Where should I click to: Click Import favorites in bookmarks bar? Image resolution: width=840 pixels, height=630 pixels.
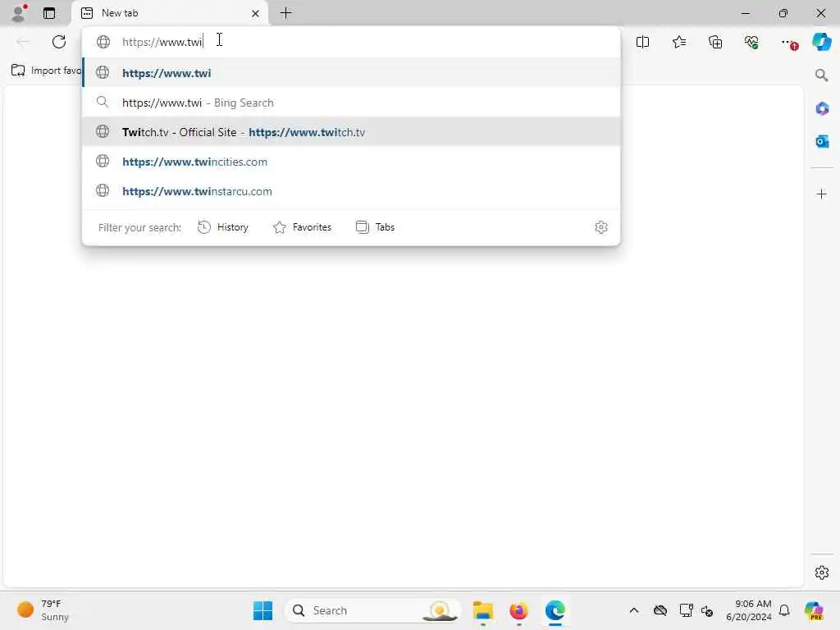coord(46,71)
